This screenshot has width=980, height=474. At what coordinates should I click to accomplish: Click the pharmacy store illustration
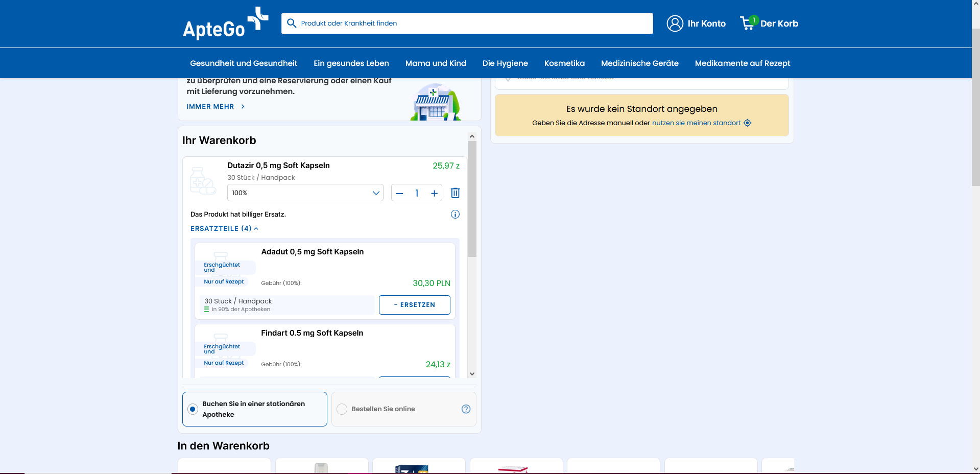436,102
